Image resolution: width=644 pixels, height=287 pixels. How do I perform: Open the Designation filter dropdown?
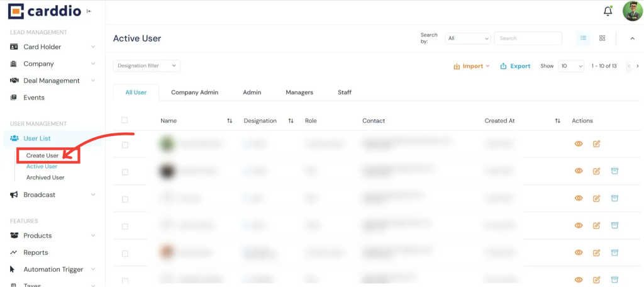[147, 66]
